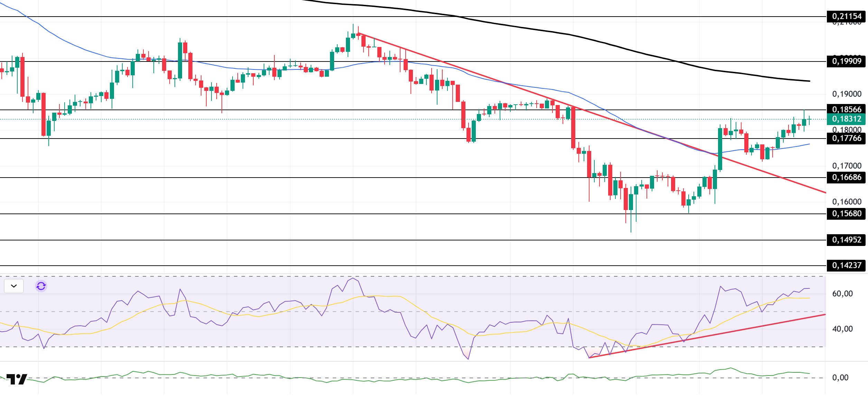Expand the indicator pane chevron dropdown
868x399 pixels.
pos(14,286)
